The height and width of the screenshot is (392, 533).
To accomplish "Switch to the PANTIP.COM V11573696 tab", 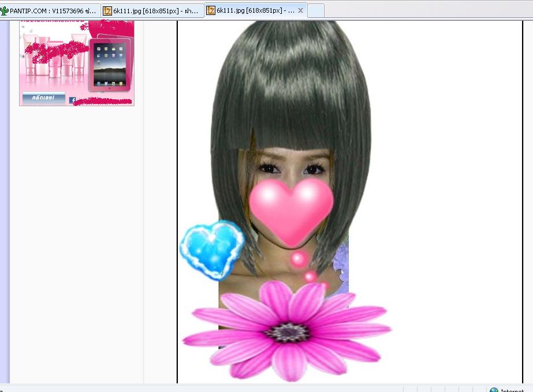I will point(50,11).
